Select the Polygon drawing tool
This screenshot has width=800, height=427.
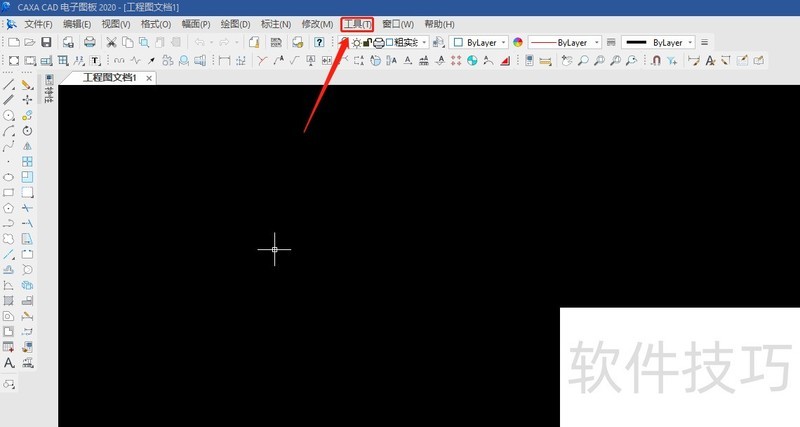[x=9, y=208]
